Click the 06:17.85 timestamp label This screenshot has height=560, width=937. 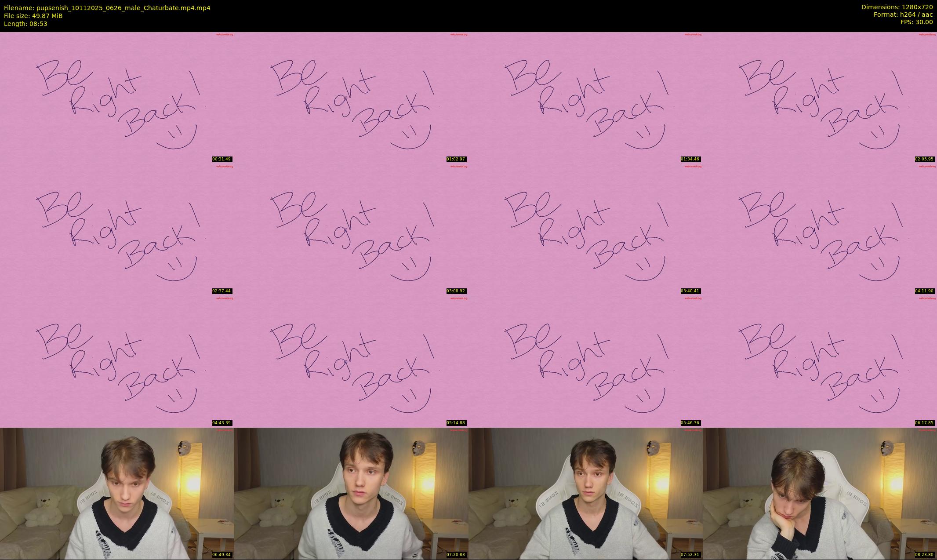pos(924,423)
